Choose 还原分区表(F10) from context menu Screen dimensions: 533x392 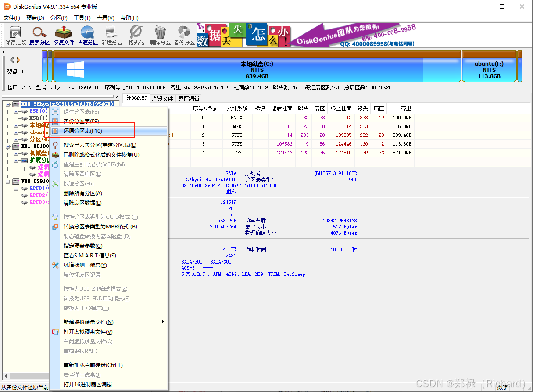[108, 131]
